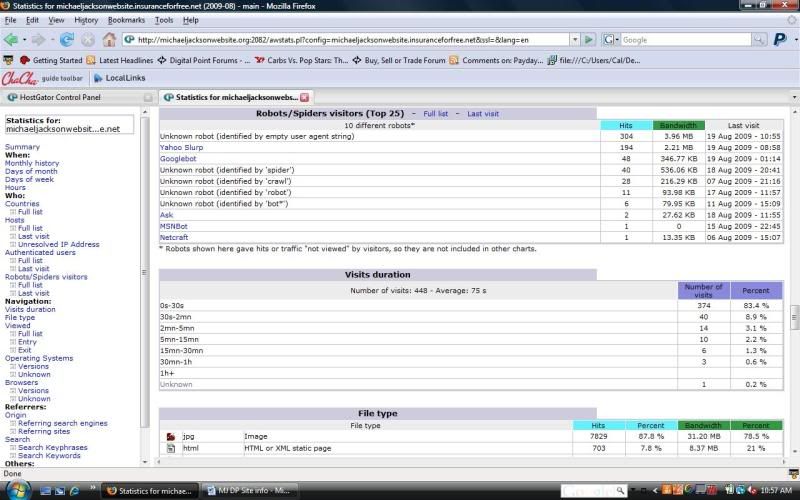Open Robots/Spiders visitors sidebar link
The width and height of the screenshot is (800, 500).
pos(46,277)
